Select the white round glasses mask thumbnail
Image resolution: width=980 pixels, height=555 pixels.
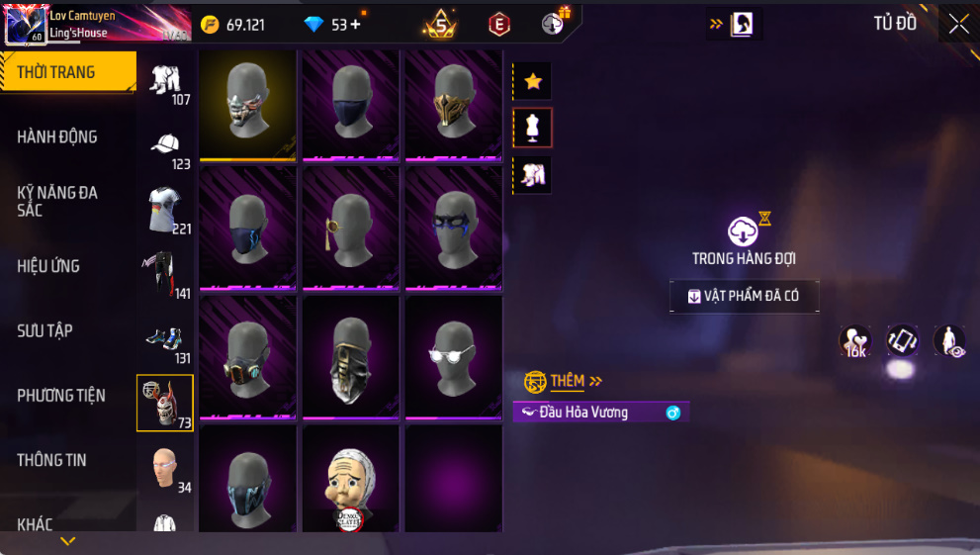[x=454, y=357]
